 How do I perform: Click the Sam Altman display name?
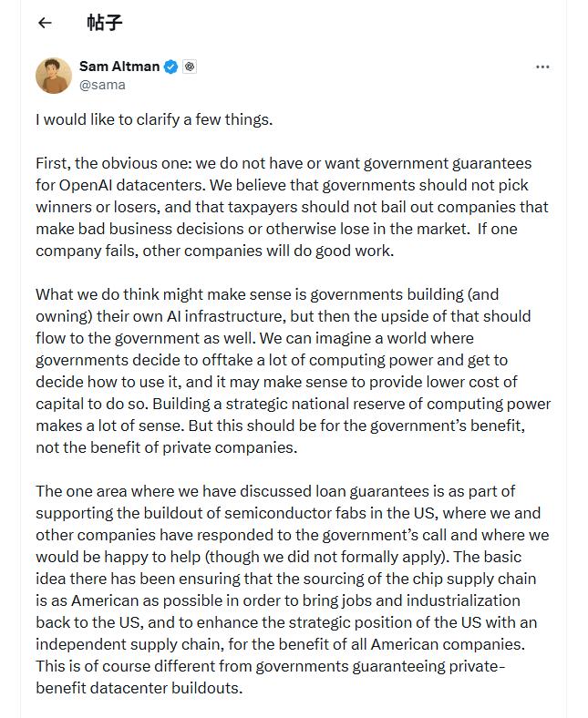(x=119, y=67)
